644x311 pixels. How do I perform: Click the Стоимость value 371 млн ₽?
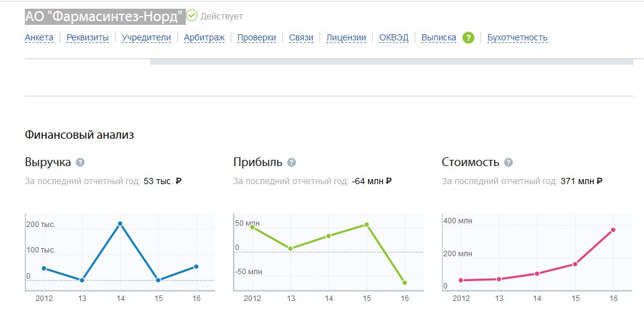point(582,181)
